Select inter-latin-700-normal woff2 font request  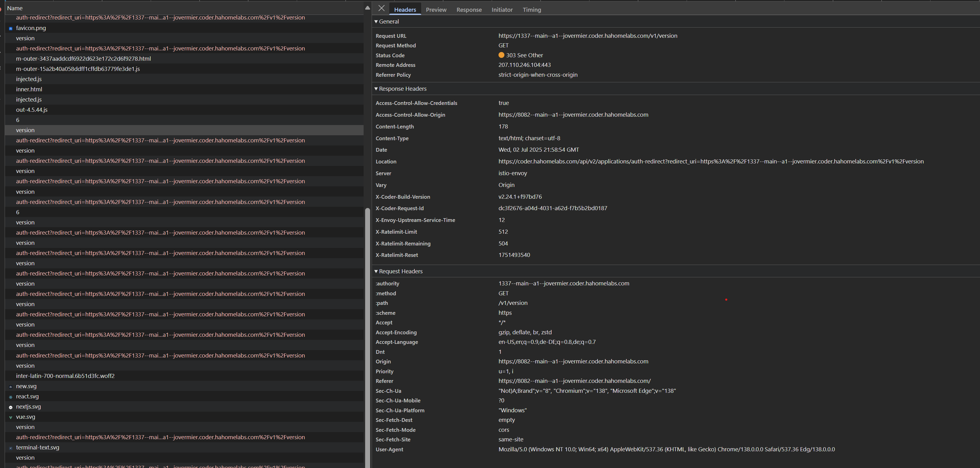[65, 376]
